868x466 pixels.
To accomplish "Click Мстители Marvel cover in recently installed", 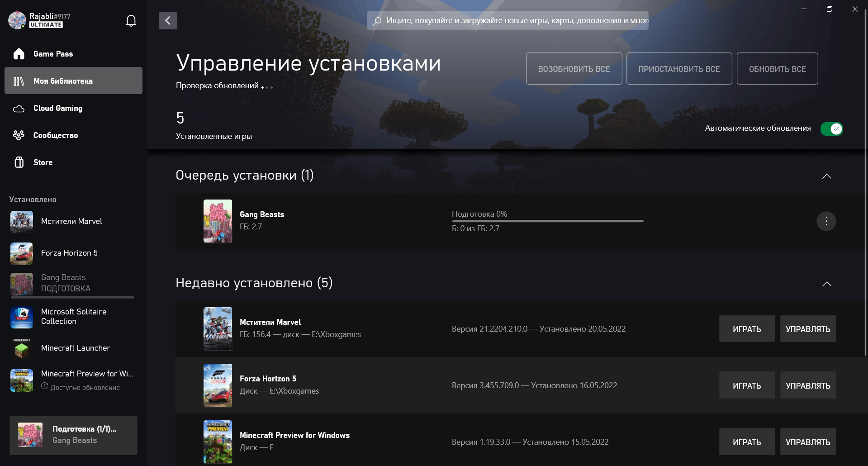I will (x=218, y=329).
